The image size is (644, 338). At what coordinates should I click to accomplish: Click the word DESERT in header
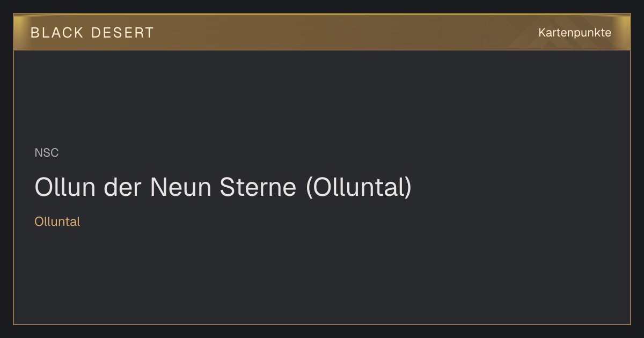[122, 33]
